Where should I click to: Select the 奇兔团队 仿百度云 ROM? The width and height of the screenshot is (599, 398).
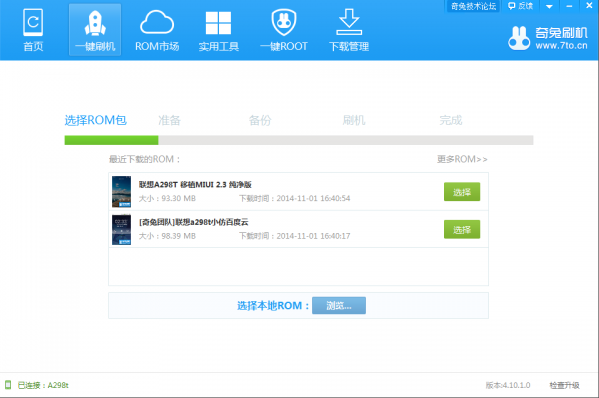[x=462, y=229]
